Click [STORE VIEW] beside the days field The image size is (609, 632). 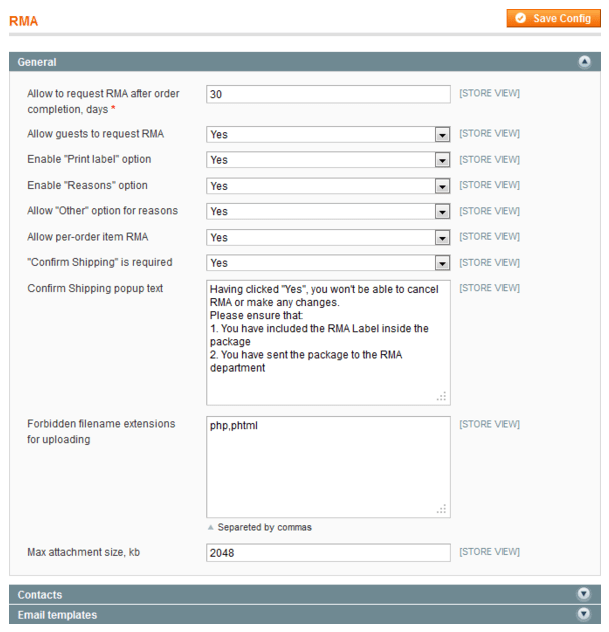(x=489, y=93)
